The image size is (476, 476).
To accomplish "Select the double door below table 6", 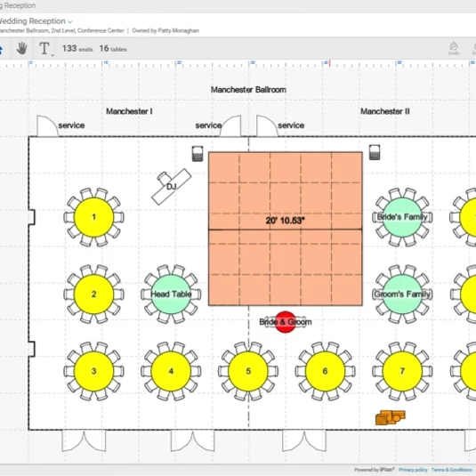I will (x=304, y=440).
